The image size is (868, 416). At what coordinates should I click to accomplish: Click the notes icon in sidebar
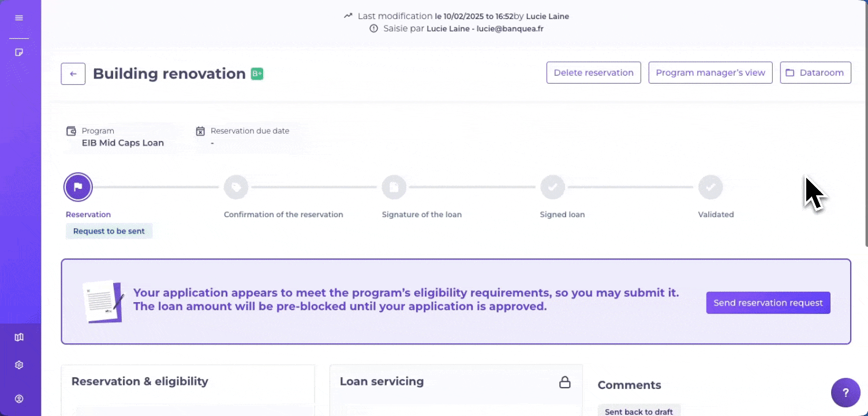[19, 52]
